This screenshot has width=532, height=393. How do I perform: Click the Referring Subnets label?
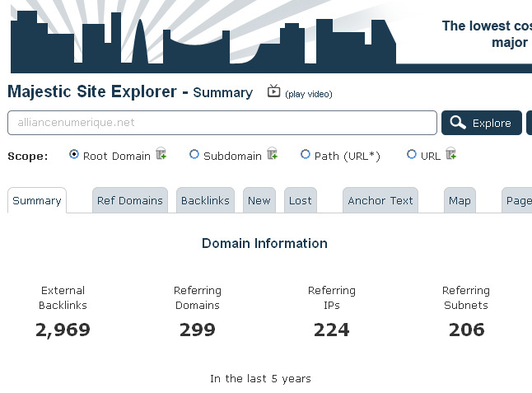pyautogui.click(x=466, y=297)
